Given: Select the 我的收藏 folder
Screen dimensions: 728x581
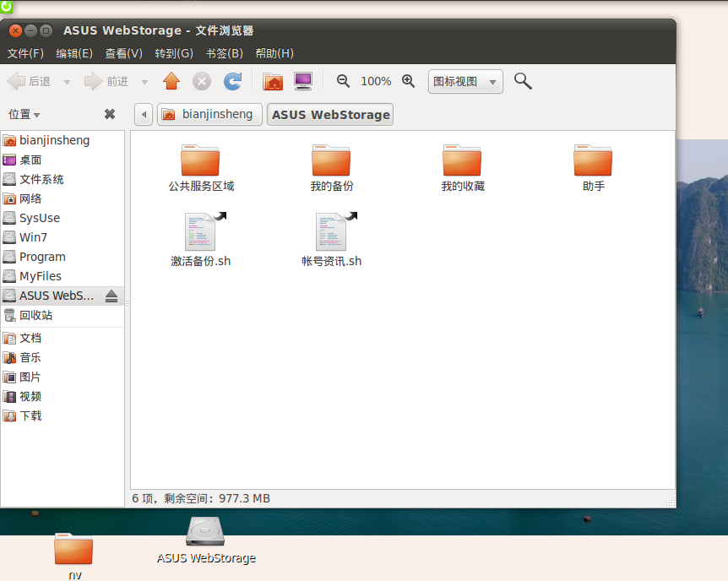Looking at the screenshot, I should tap(463, 168).
